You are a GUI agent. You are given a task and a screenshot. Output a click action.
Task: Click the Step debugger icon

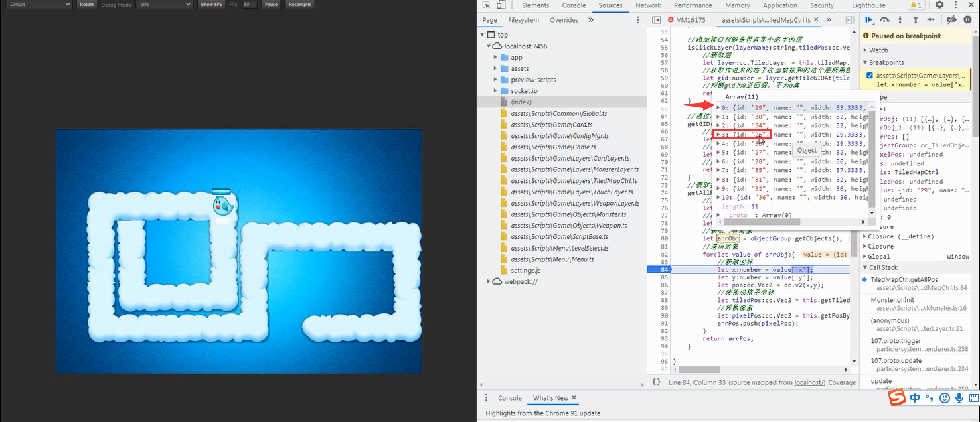(930, 20)
